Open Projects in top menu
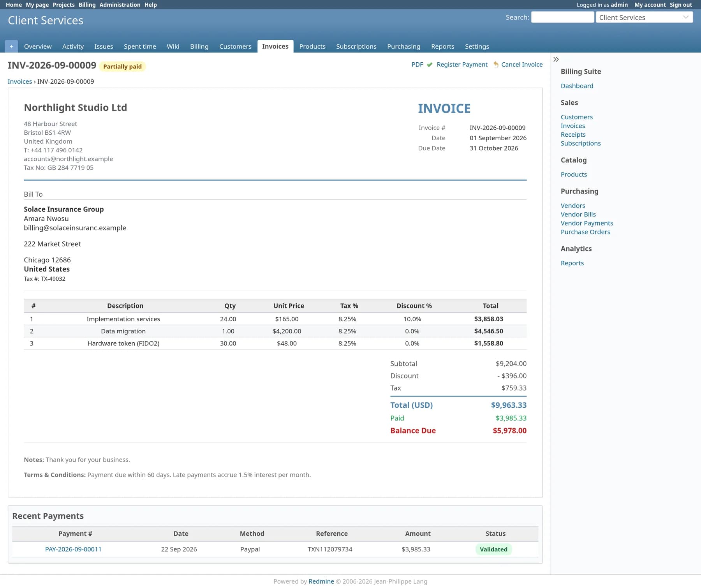 coord(63,5)
